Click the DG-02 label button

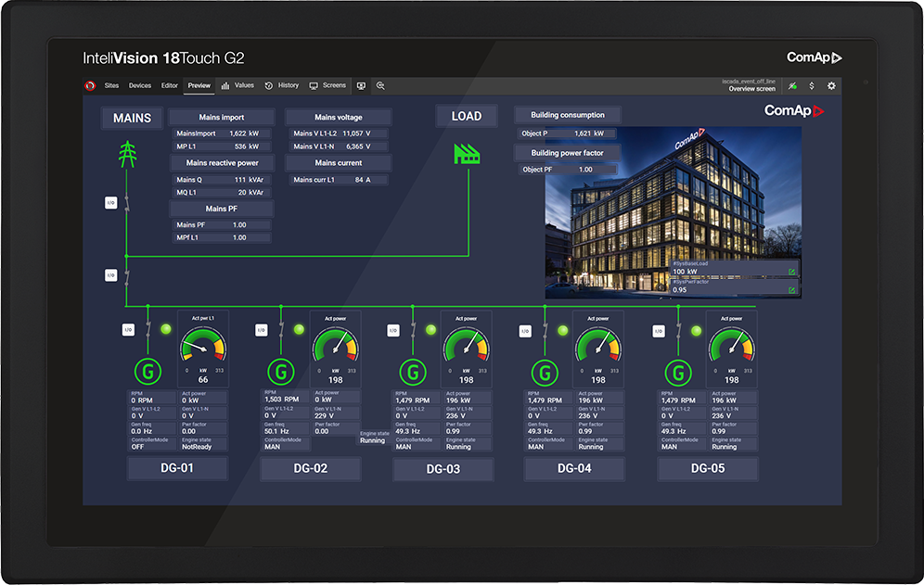310,468
